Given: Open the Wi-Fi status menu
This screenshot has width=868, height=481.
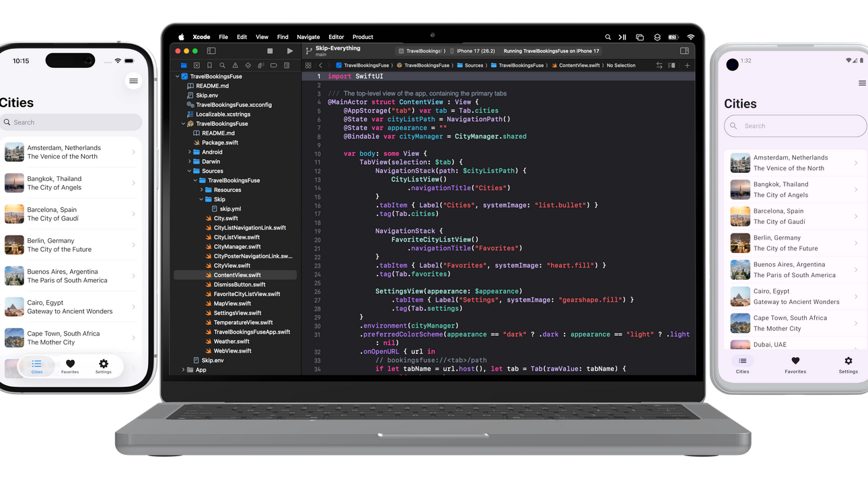Looking at the screenshot, I should pyautogui.click(x=690, y=38).
